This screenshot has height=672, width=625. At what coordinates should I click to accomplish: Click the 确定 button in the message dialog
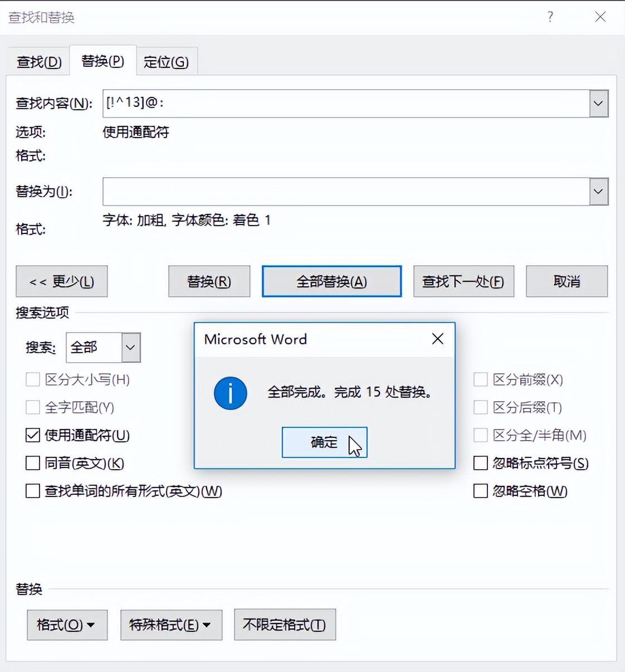(x=325, y=442)
